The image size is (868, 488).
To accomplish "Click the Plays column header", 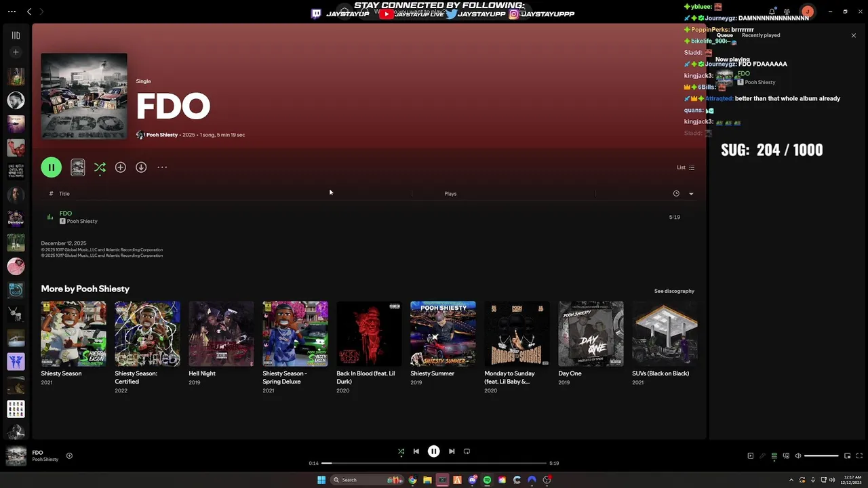I will click(450, 194).
